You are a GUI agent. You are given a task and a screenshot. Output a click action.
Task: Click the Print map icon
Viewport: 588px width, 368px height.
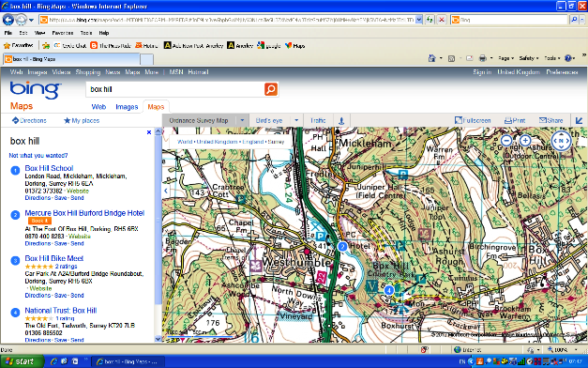pos(515,120)
